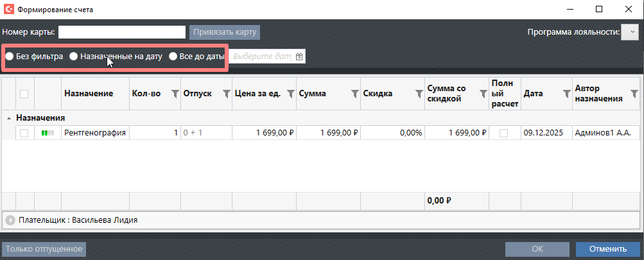Click filter icon in Кол-во column
Image resolution: width=644 pixels, height=260 pixels.
click(x=175, y=94)
